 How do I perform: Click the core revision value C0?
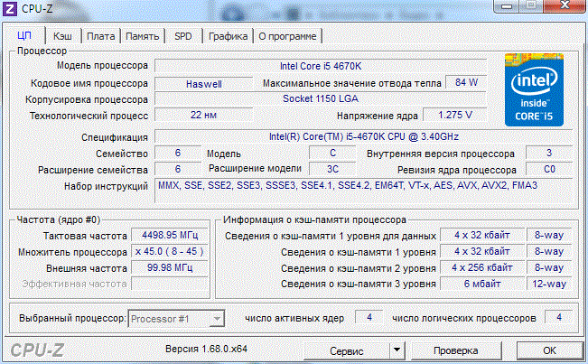549,169
